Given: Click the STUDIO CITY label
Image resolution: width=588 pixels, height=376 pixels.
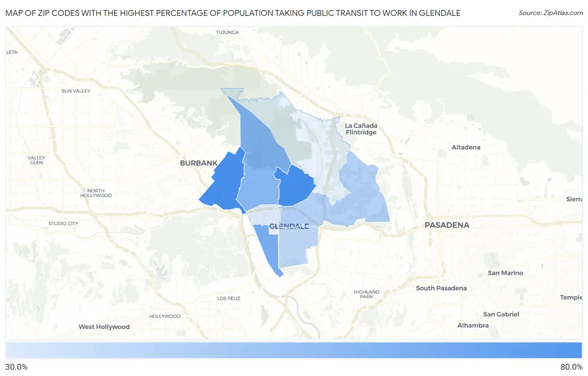Looking at the screenshot, I should (x=63, y=223).
